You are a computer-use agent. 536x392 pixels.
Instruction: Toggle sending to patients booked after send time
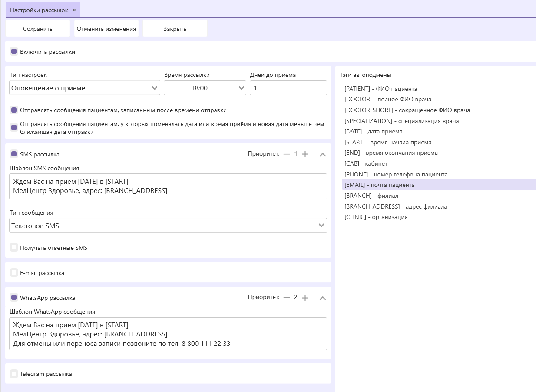14,110
